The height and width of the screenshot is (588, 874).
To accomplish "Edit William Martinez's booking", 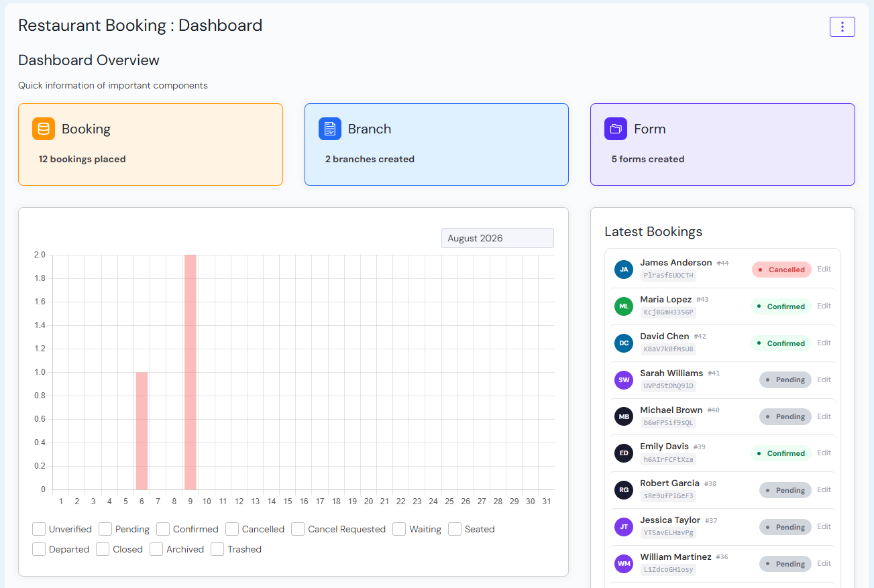I will tap(824, 563).
